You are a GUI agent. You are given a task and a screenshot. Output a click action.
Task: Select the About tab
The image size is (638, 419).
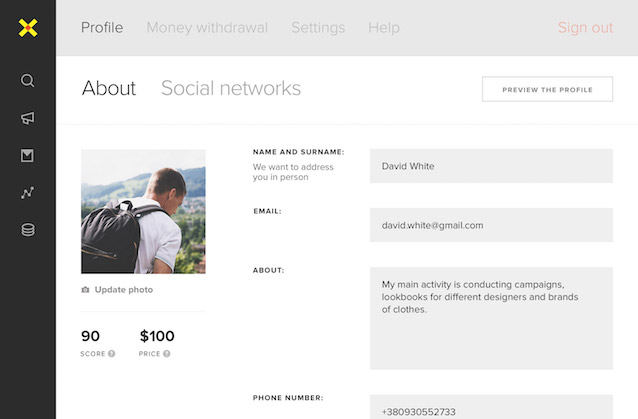[109, 88]
